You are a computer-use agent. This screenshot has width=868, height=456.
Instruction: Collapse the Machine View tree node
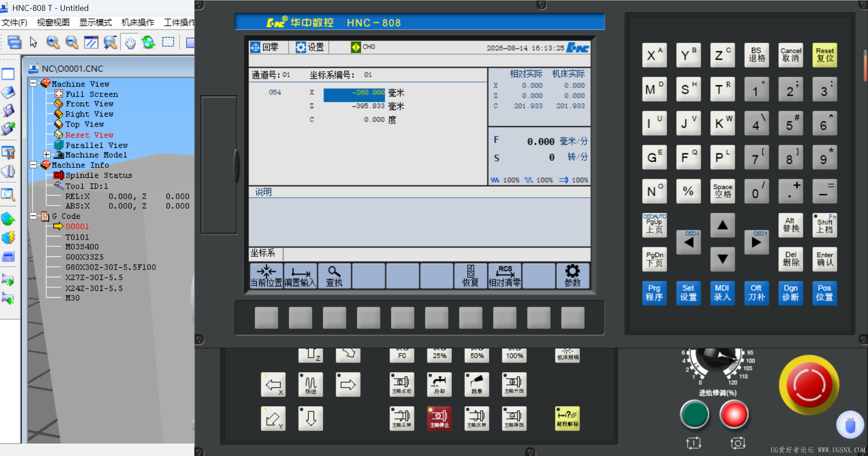coord(33,83)
